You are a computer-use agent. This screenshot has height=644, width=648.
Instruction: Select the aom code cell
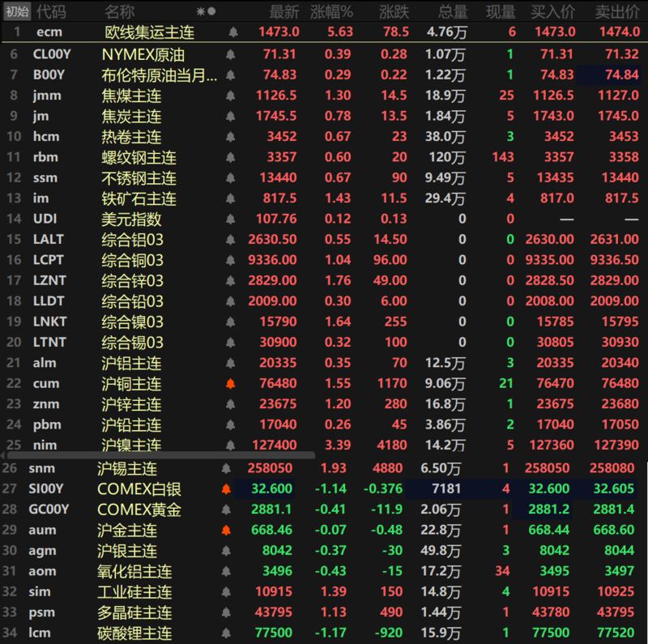coord(42,571)
